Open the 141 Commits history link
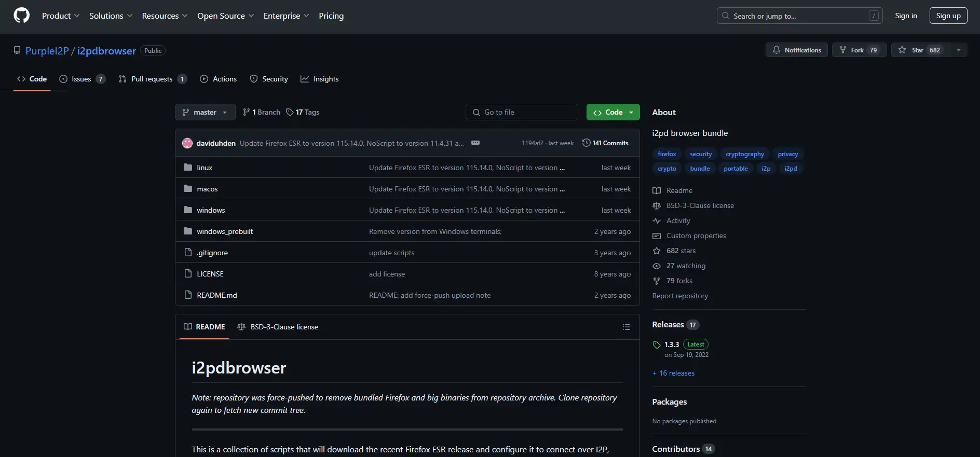Viewport: 980px width, 457px height. point(605,143)
